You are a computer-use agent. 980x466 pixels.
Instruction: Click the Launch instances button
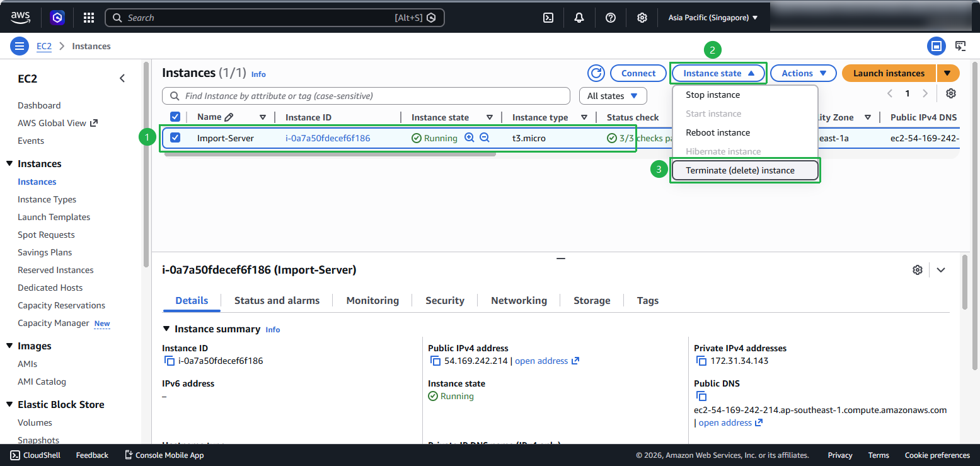pos(889,73)
